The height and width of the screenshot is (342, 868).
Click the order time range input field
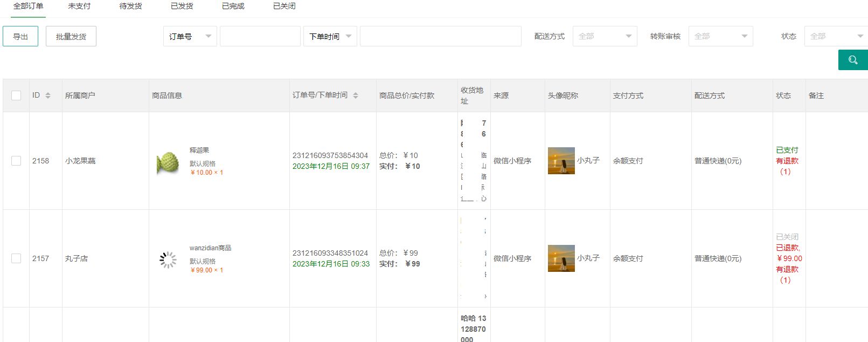[440, 36]
